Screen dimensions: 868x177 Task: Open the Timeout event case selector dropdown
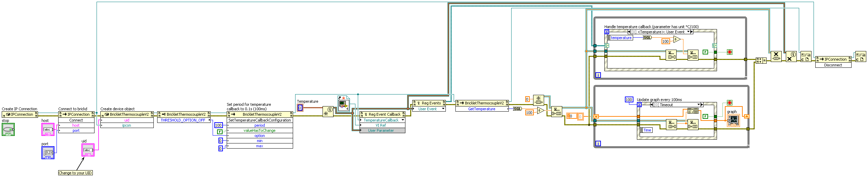pos(699,105)
